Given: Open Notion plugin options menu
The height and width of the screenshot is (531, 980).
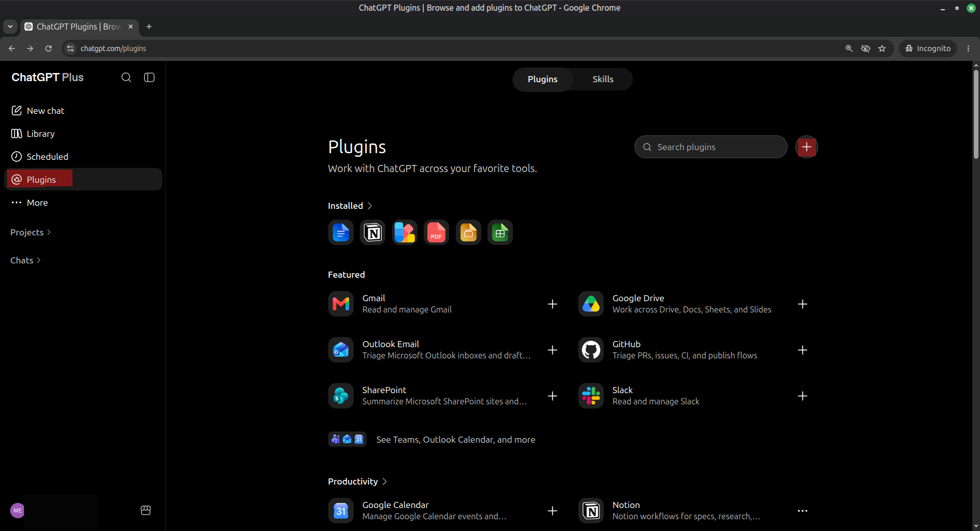Looking at the screenshot, I should (x=802, y=511).
